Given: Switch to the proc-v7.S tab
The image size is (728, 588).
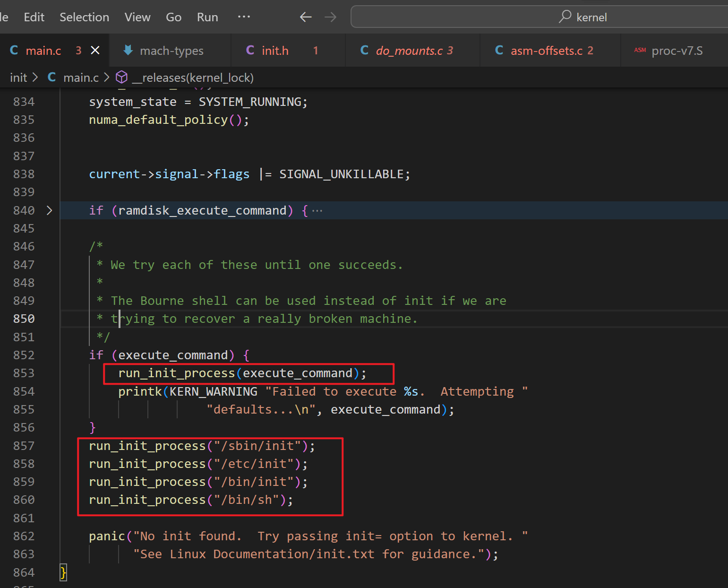Looking at the screenshot, I should [674, 51].
